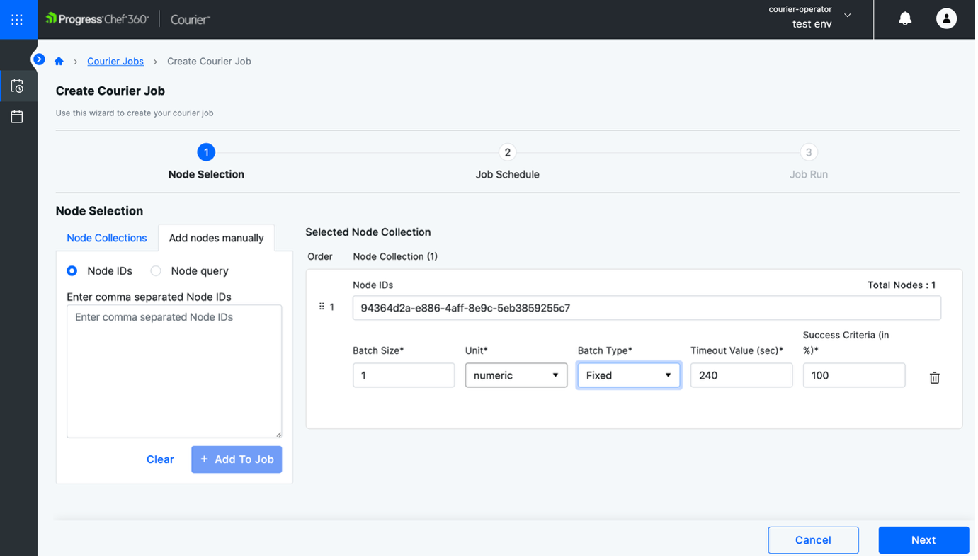
Task: Open the Batch Type Fixed dropdown
Action: [x=628, y=375]
